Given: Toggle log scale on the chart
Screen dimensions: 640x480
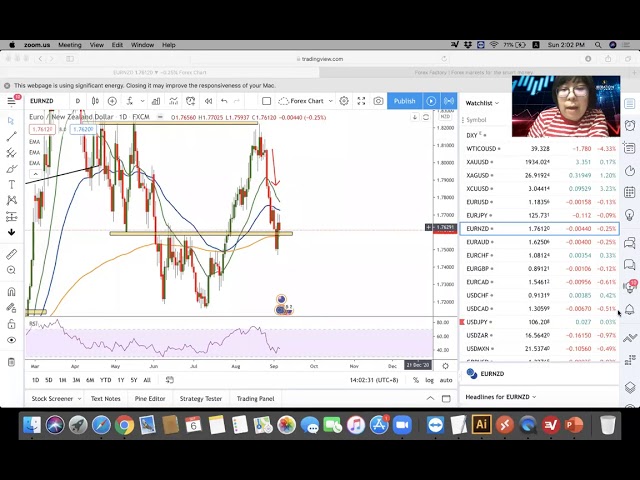Looking at the screenshot, I should click(429, 380).
